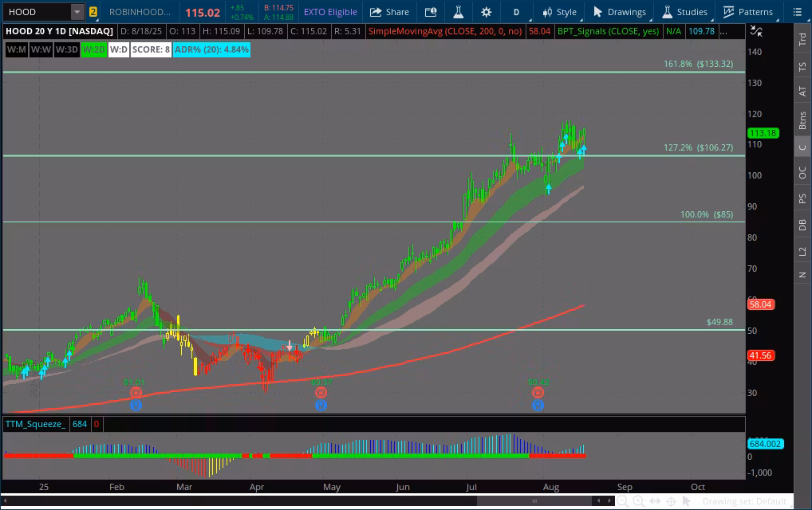This screenshot has height=510, width=812.
Task: Select the pointer drawing tool icon
Action: (x=688, y=501)
